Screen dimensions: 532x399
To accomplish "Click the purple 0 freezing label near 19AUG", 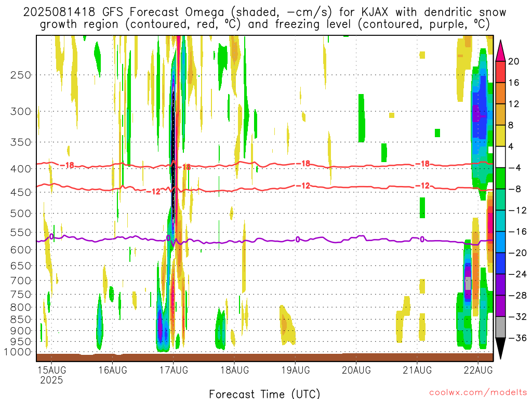I will (298, 240).
